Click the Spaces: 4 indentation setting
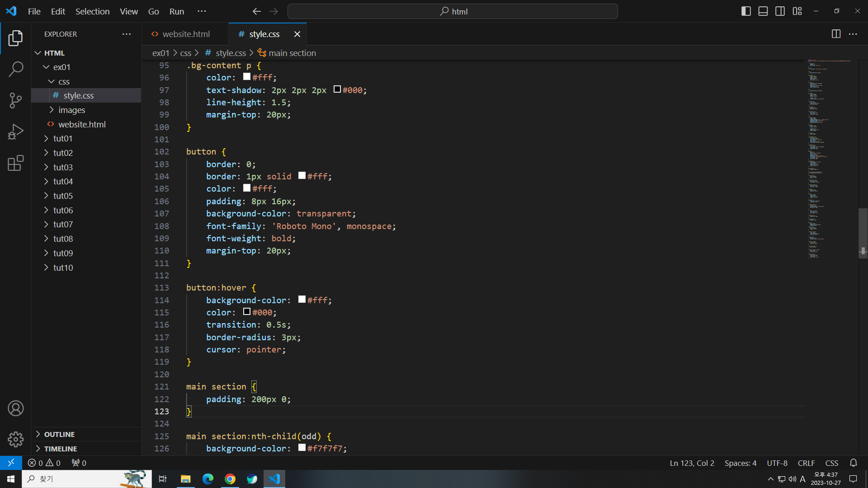Image resolution: width=868 pixels, height=488 pixels. (x=740, y=463)
